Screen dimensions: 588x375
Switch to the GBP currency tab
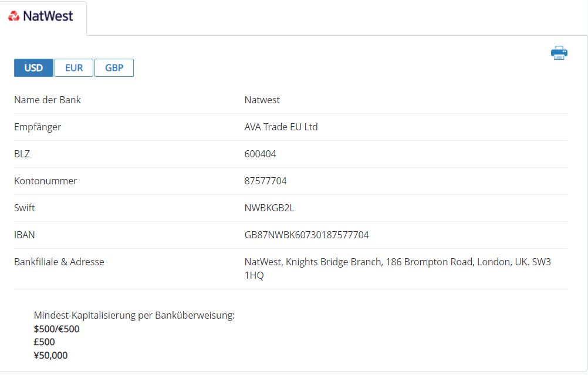click(x=114, y=68)
